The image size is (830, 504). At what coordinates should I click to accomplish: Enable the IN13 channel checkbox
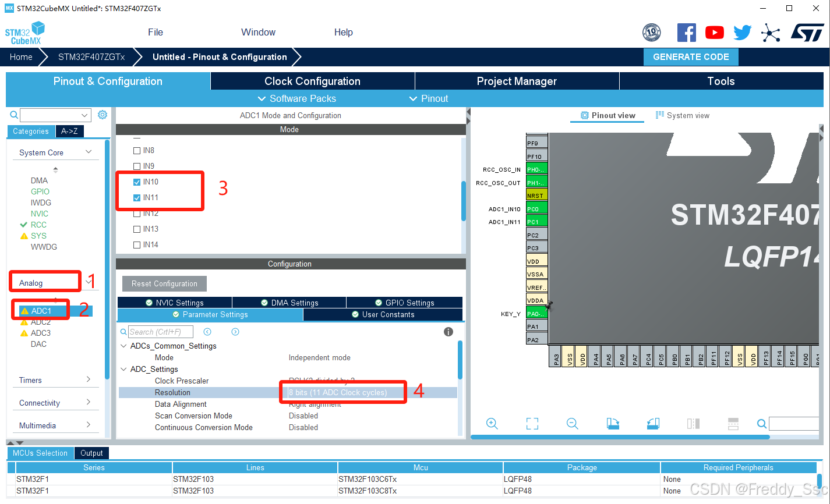137,229
